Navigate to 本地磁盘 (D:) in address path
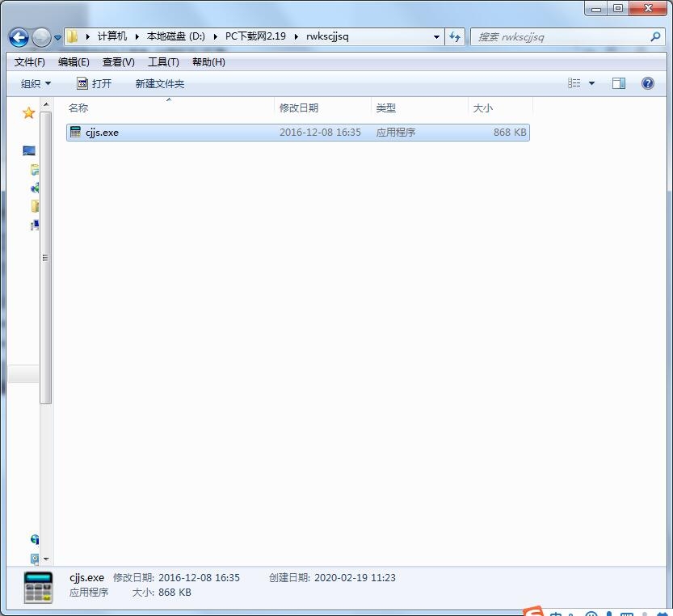The height and width of the screenshot is (616, 673). click(x=176, y=36)
